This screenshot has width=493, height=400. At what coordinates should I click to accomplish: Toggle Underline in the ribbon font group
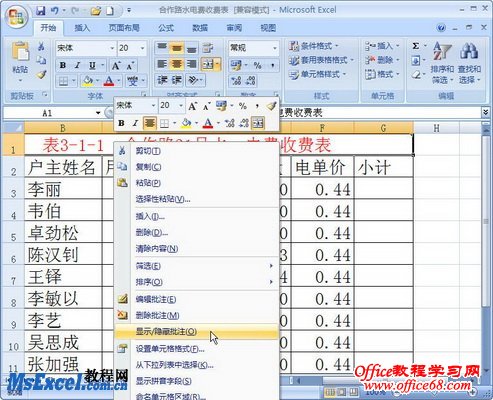(92, 65)
